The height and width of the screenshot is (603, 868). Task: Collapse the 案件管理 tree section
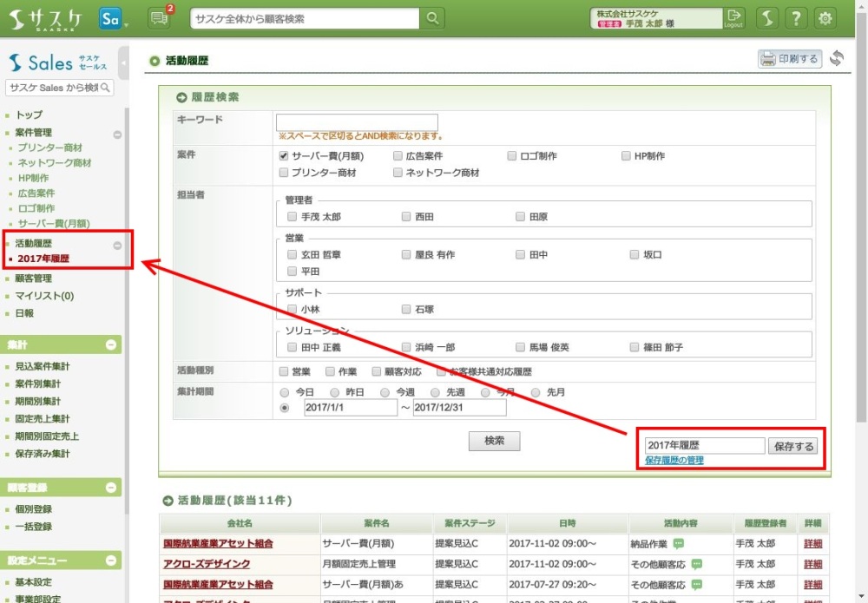click(x=117, y=134)
